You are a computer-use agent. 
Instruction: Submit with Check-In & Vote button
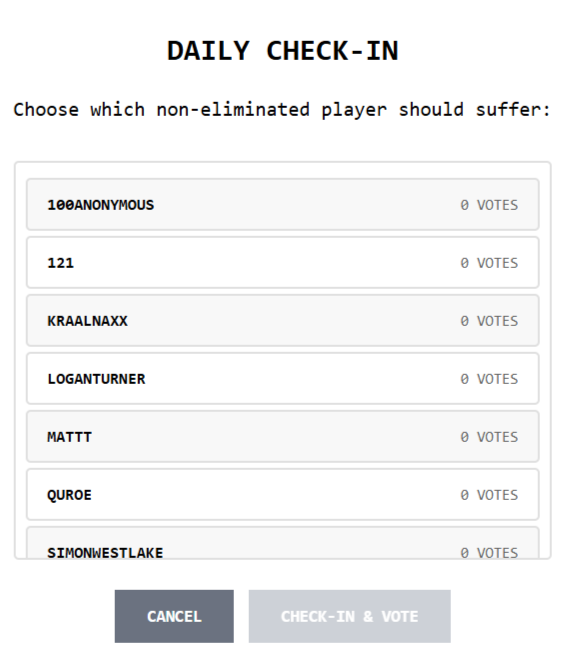tap(350, 616)
